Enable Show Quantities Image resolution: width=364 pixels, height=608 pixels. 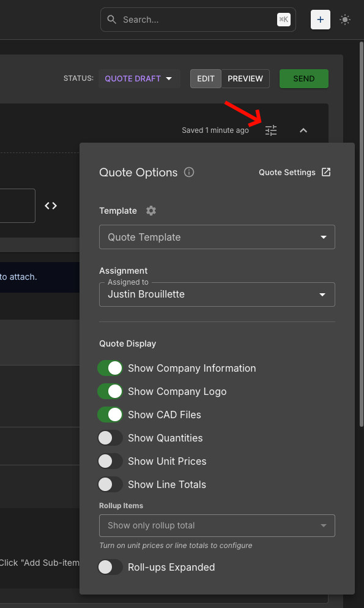pos(110,438)
